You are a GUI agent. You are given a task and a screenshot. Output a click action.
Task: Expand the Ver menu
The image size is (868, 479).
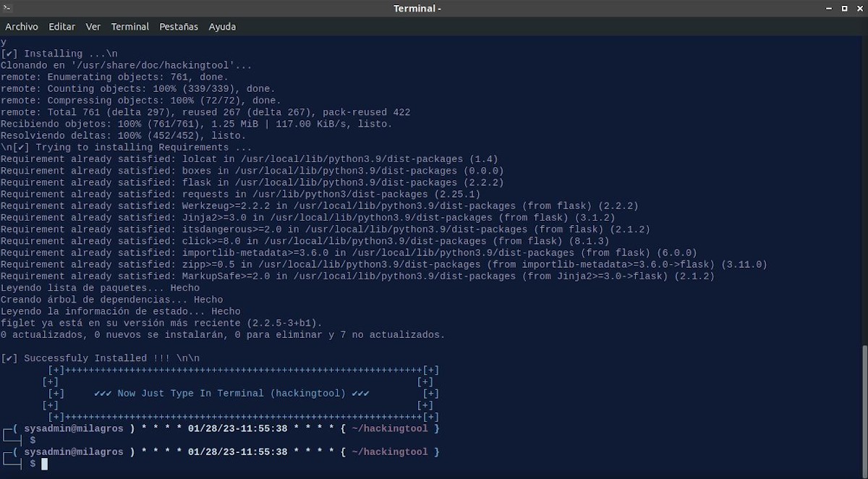pyautogui.click(x=93, y=27)
